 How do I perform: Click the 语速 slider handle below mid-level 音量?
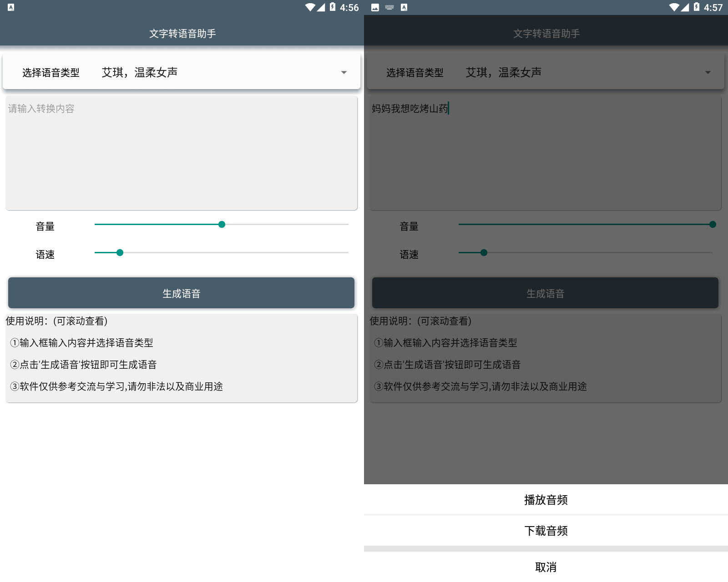click(x=120, y=253)
